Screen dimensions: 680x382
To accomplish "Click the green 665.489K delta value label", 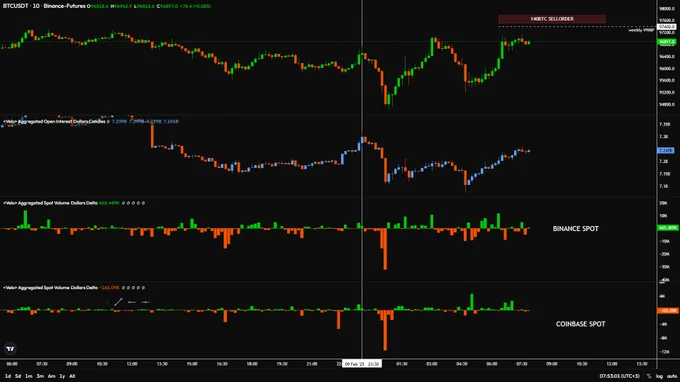I will pyautogui.click(x=667, y=228).
